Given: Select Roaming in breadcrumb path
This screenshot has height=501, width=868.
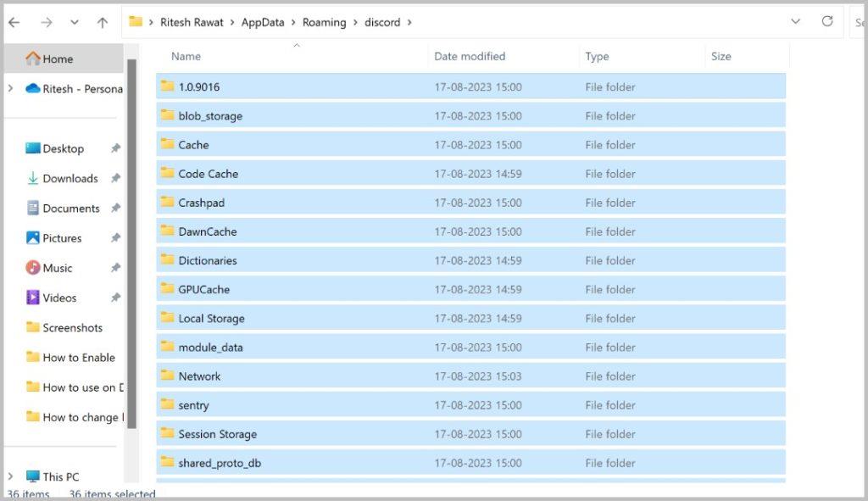Looking at the screenshot, I should click(324, 22).
